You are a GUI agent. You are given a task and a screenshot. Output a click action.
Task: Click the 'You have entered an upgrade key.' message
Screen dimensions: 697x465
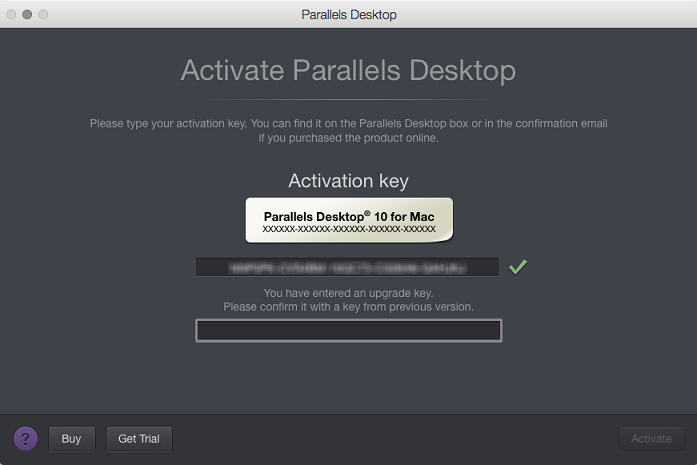(348, 293)
